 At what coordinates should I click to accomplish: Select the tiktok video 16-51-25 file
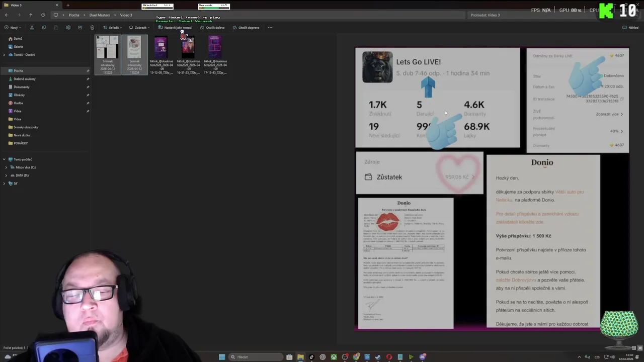pos(188,55)
